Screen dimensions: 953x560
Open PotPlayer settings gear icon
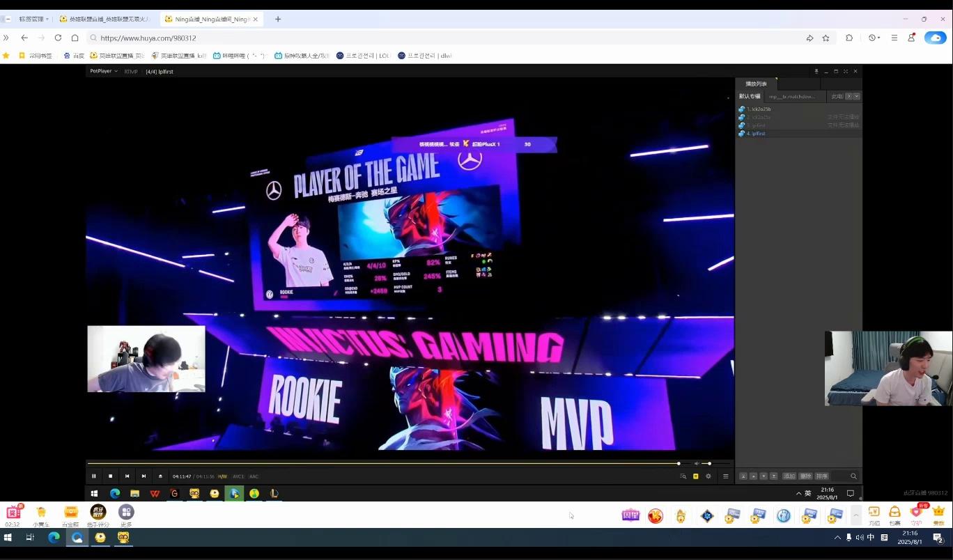pyautogui.click(x=708, y=476)
